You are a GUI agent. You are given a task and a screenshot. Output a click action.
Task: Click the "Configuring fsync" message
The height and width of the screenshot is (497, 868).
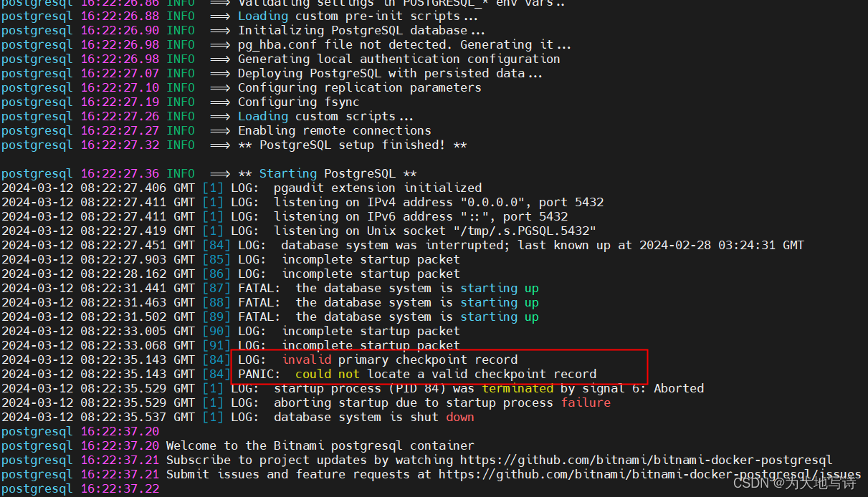(x=298, y=102)
